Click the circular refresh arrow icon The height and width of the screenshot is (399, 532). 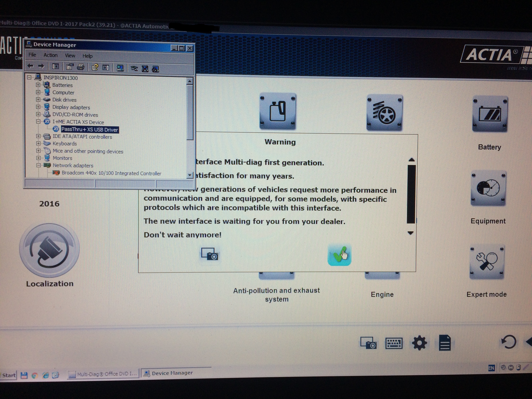[x=509, y=342]
